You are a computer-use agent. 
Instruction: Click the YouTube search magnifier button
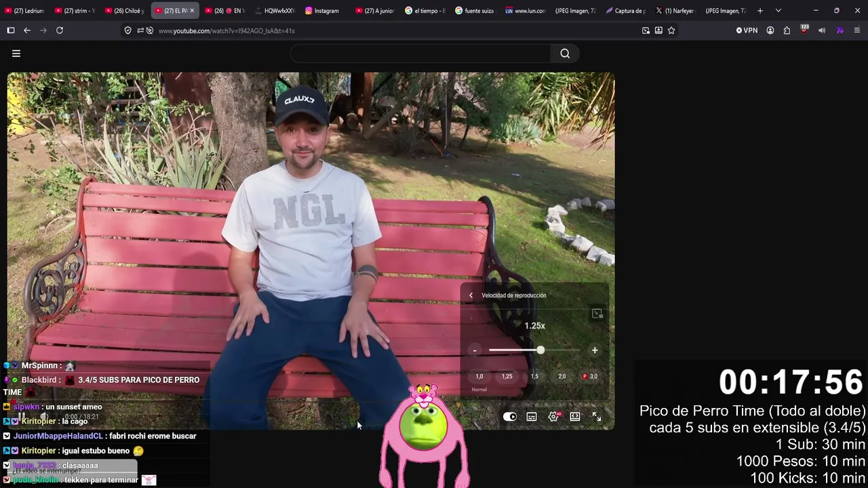(x=565, y=54)
